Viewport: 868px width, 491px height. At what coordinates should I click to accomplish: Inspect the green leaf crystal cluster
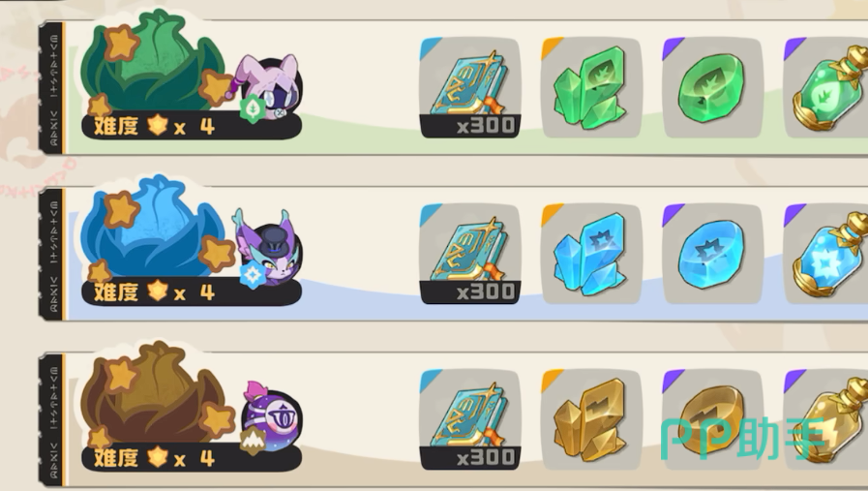tap(590, 87)
